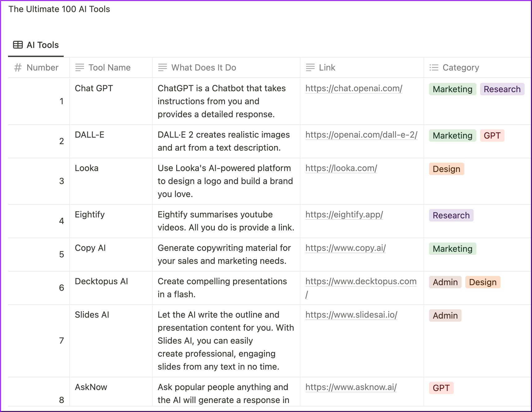Click the Marketing tag in Copy AI row

point(453,249)
